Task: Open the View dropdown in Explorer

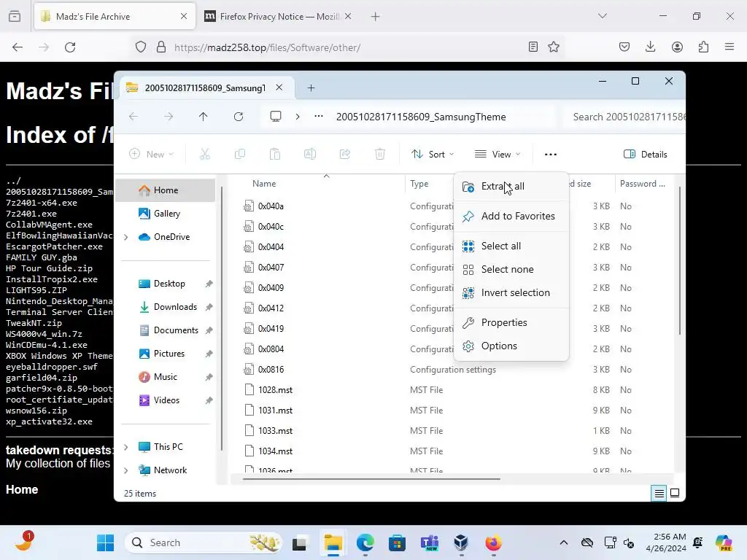Action: click(x=498, y=155)
